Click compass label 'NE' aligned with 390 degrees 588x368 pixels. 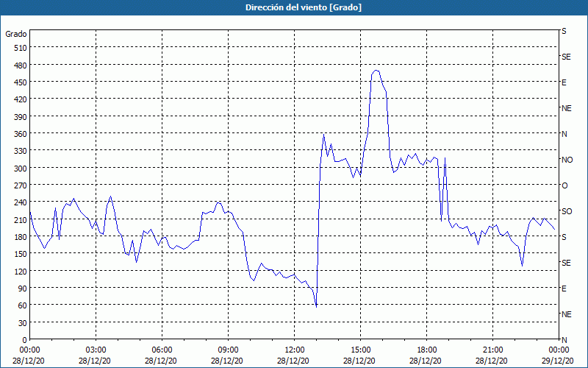[x=567, y=108]
